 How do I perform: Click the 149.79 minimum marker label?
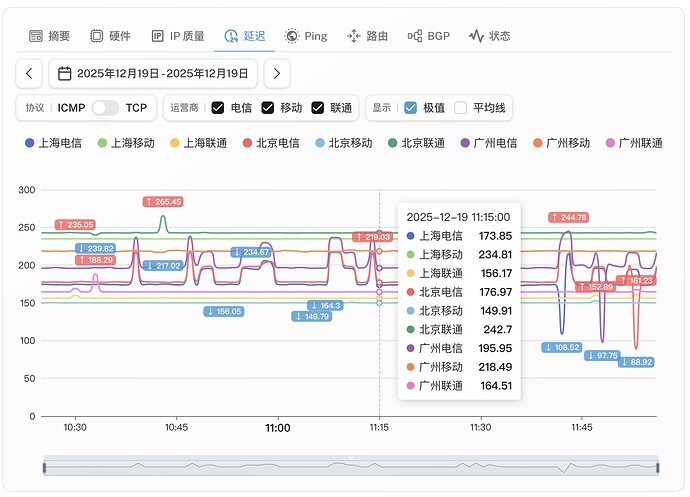(x=312, y=317)
